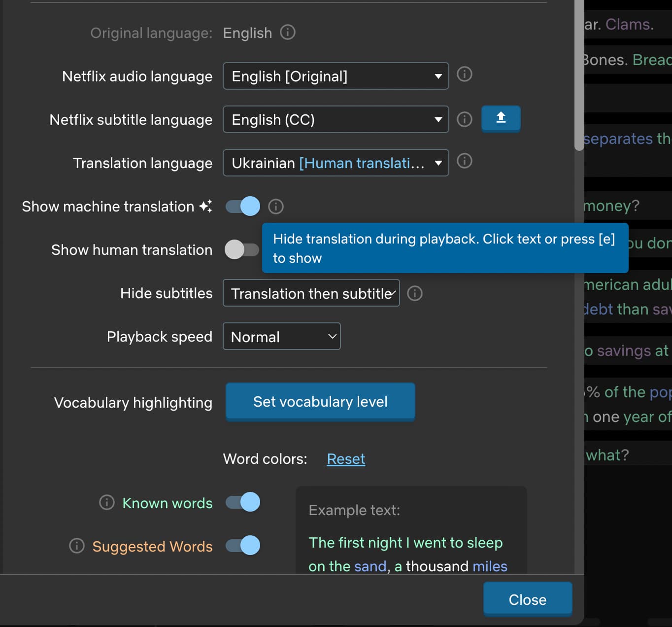
Task: Click Close button
Action: (x=528, y=599)
